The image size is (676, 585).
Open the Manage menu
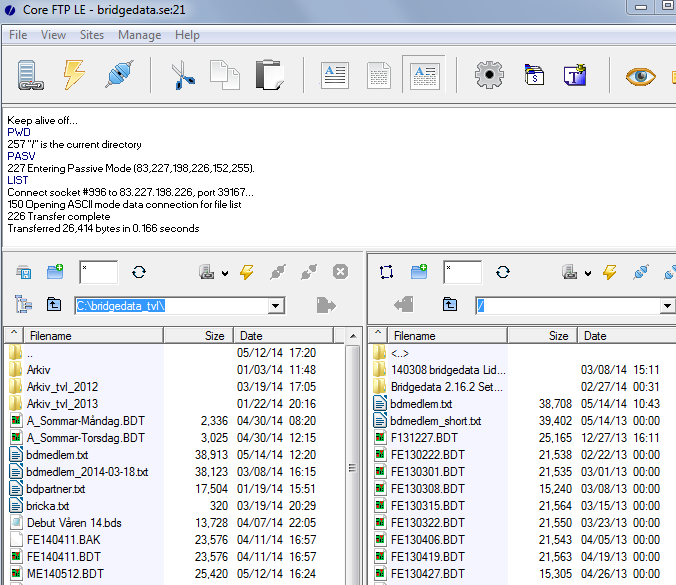pyautogui.click(x=139, y=35)
